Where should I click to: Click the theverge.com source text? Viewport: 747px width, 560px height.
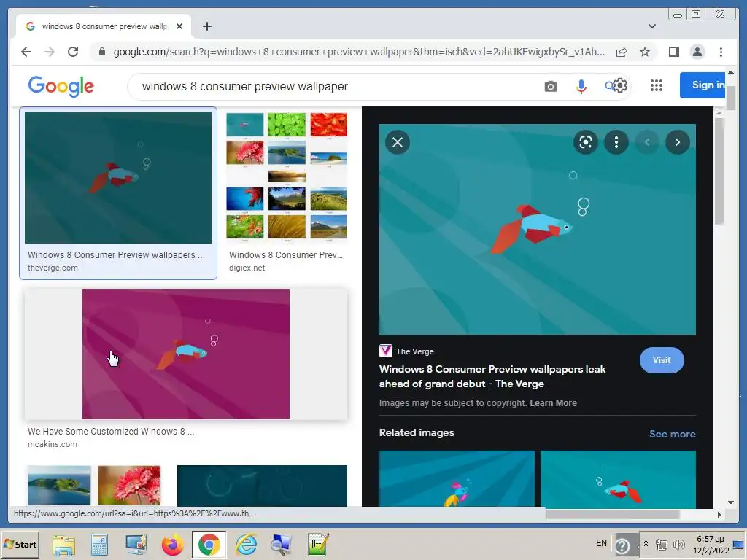(53, 268)
